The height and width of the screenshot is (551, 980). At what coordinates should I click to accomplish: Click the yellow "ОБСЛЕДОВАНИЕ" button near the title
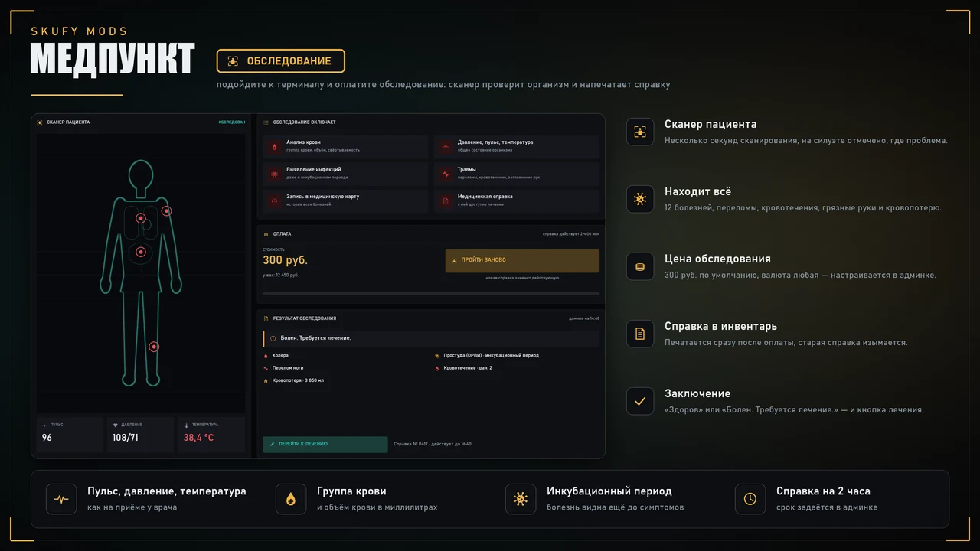tap(280, 61)
